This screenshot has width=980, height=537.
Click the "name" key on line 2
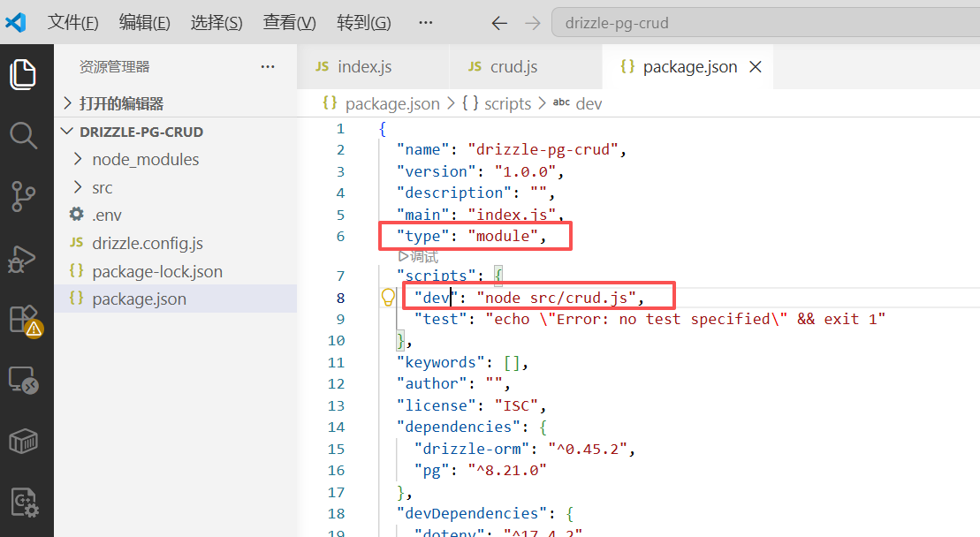coord(423,150)
